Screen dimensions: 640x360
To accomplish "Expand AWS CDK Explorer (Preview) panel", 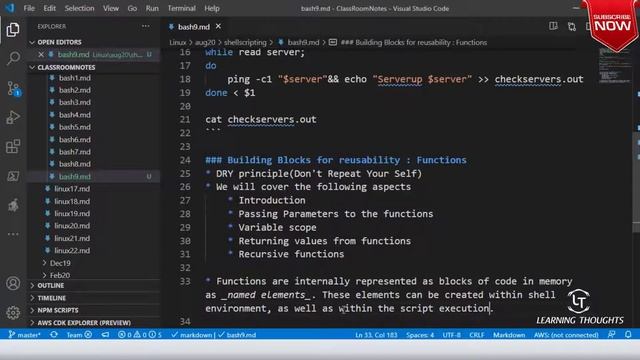I will pos(84,322).
